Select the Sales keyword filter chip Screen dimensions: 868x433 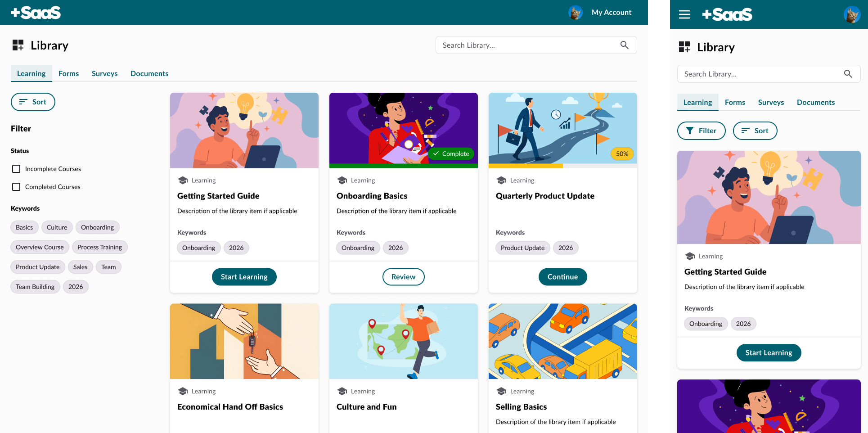81,267
